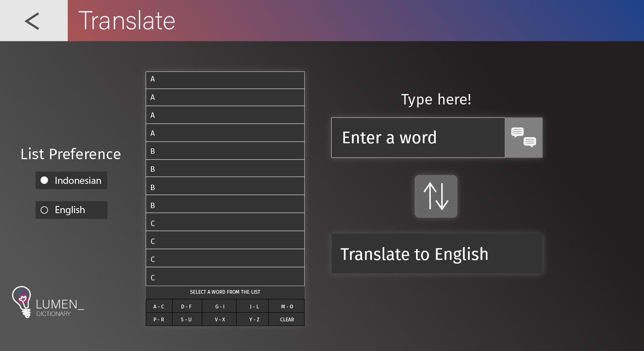
Task: Click the J - L letter range button
Action: (x=254, y=306)
